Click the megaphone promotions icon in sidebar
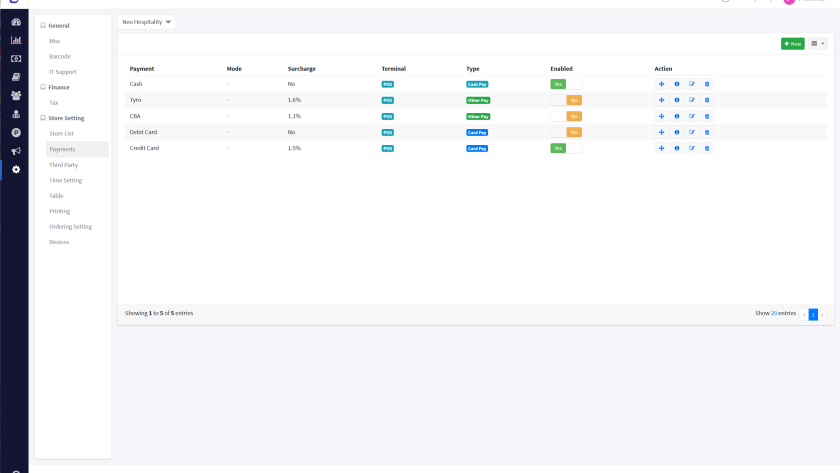 point(15,151)
